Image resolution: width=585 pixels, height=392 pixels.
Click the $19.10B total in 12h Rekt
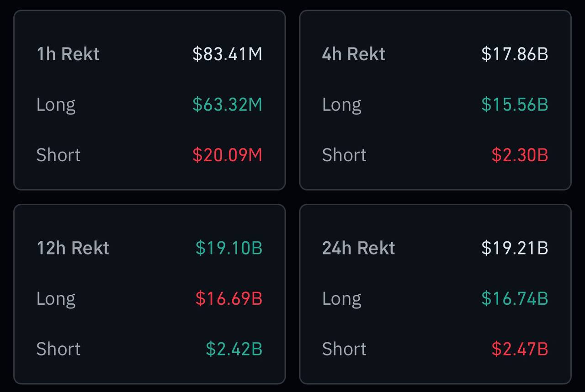(x=229, y=248)
